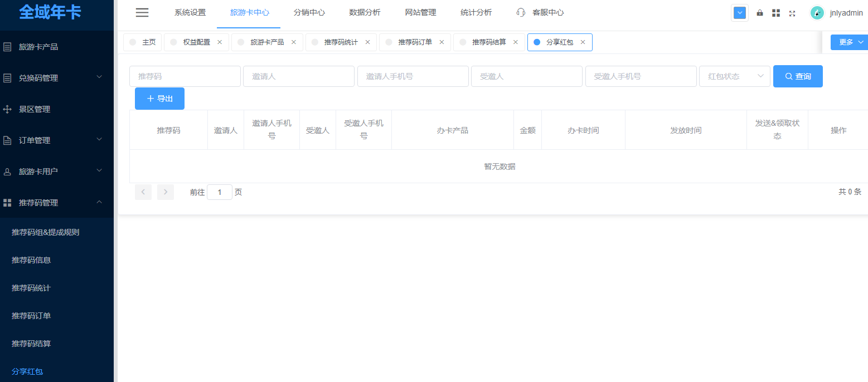Screen dimensions: 868x382
Task: Open the 更多 dropdown button
Action: point(848,42)
